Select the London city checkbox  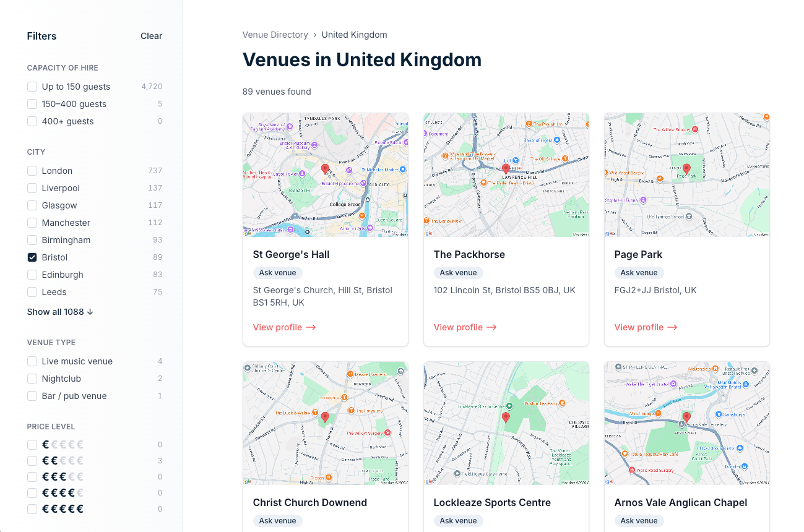tap(32, 171)
